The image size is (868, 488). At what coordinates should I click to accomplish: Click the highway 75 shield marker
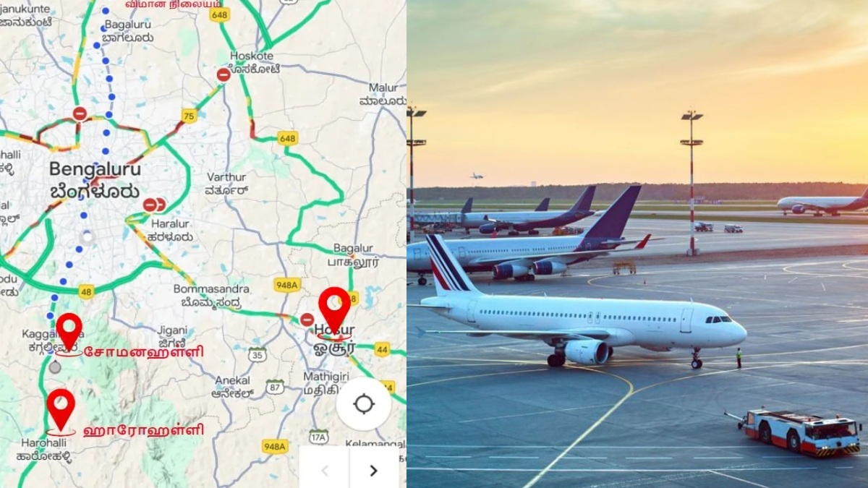pos(189,116)
